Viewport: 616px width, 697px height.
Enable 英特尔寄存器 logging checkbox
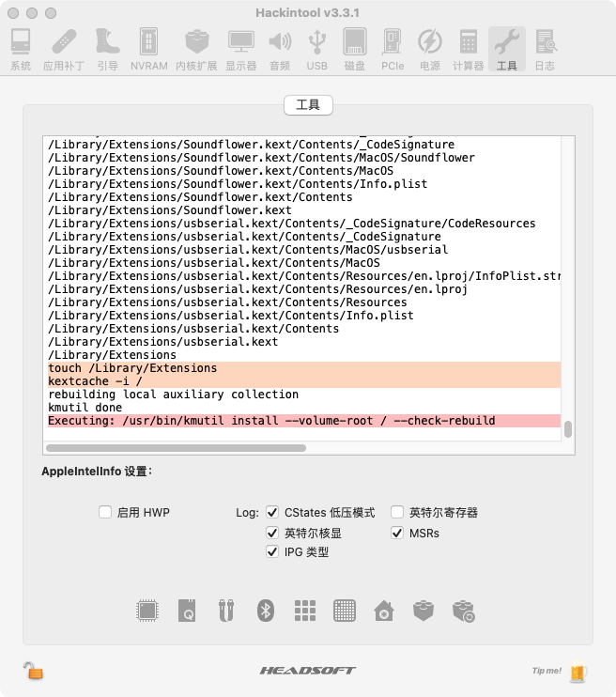tap(397, 512)
